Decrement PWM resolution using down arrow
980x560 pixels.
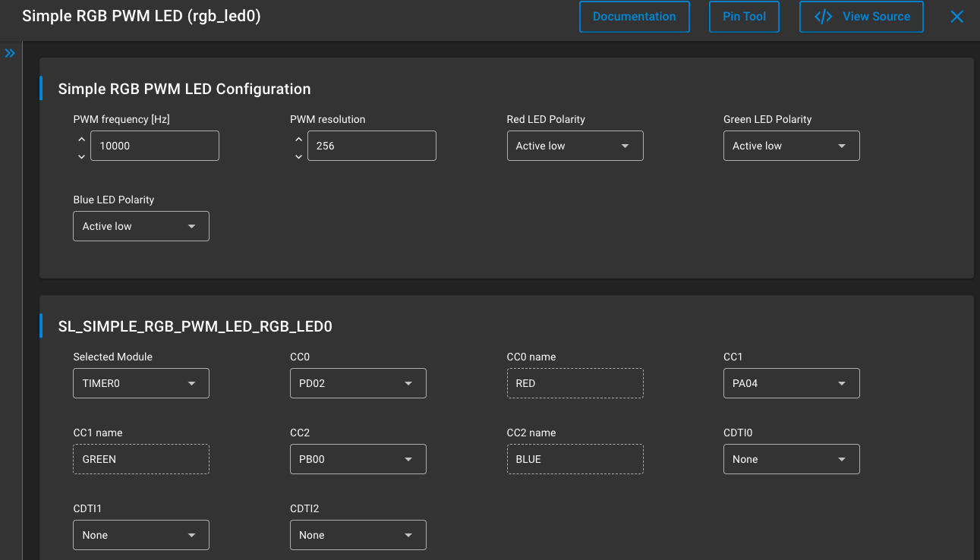pos(298,156)
